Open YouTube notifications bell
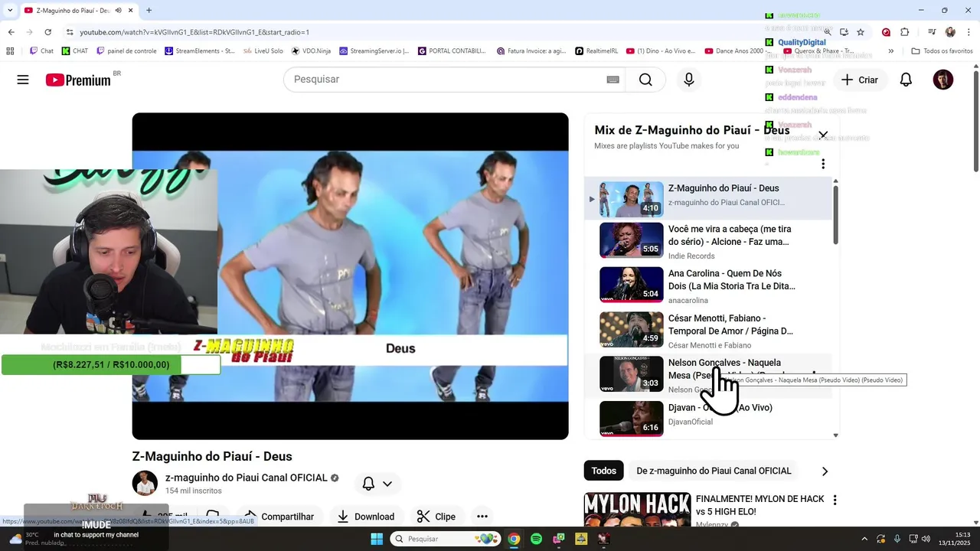 coord(906,80)
